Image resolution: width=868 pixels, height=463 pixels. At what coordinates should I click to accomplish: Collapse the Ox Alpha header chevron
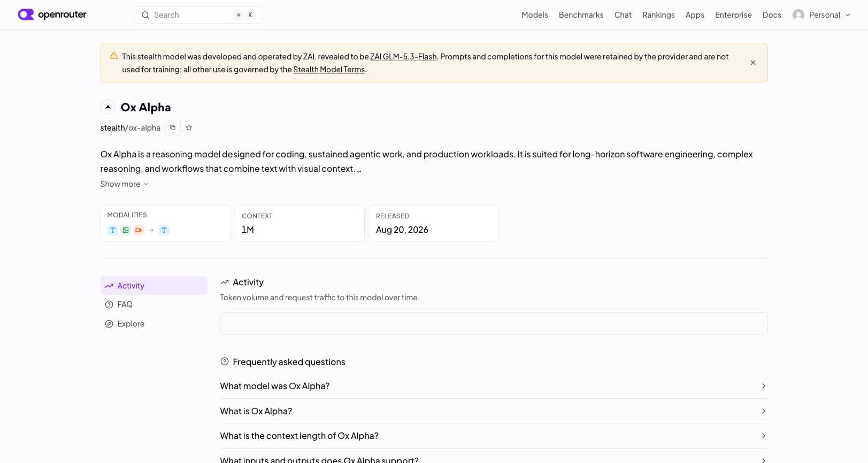point(108,107)
